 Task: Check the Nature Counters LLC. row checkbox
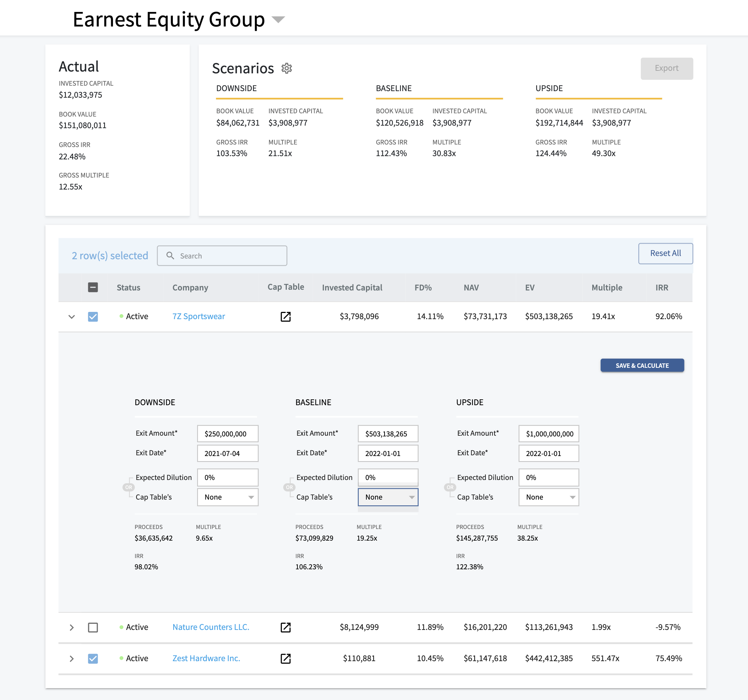pyautogui.click(x=93, y=627)
